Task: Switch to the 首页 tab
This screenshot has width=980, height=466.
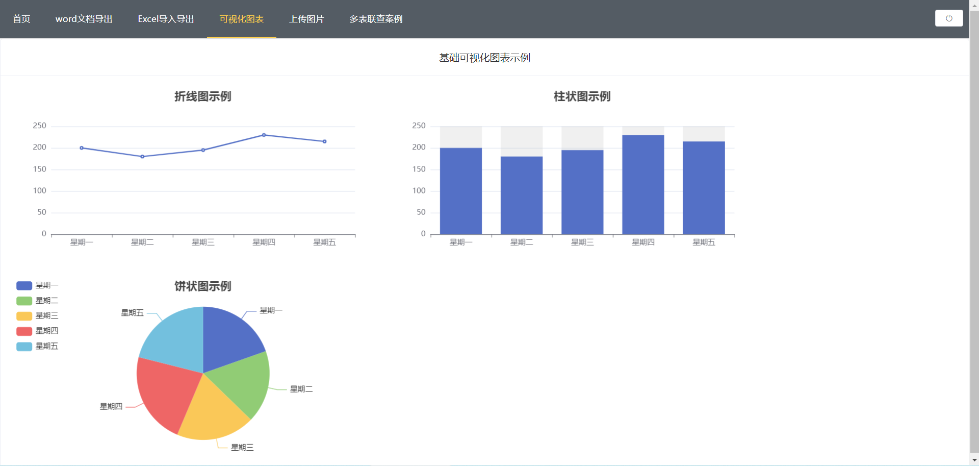Action: click(x=21, y=19)
